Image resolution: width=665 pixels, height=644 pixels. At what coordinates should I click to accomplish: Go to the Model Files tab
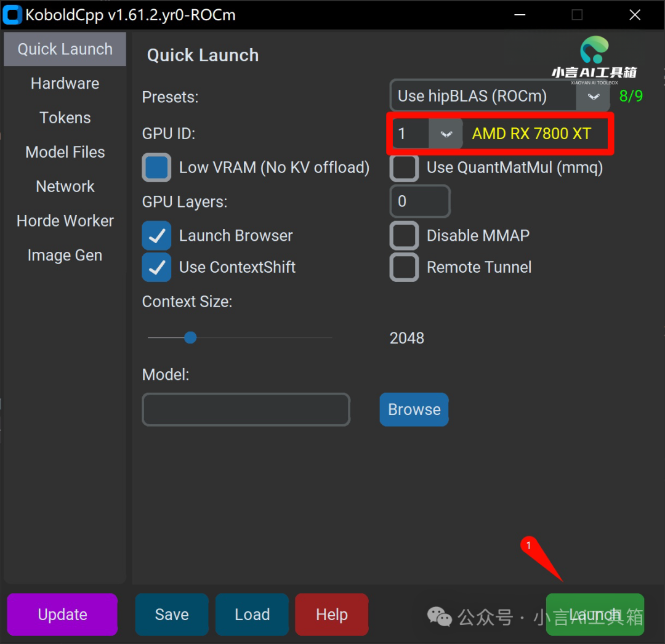click(65, 152)
